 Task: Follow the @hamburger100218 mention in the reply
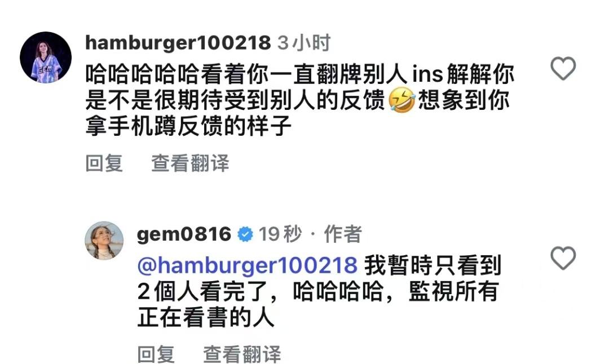(248, 265)
